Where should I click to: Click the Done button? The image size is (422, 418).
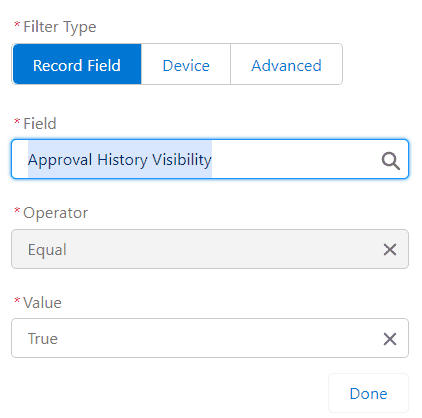tap(368, 393)
